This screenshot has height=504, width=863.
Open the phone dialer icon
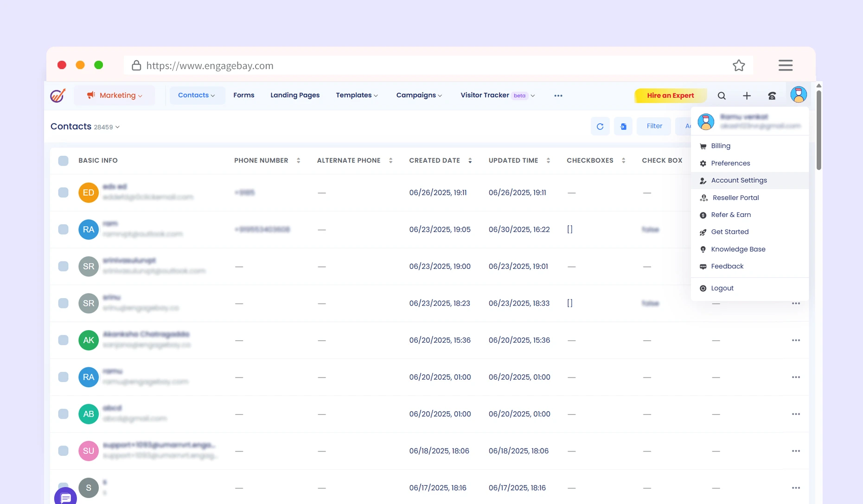[x=772, y=96]
